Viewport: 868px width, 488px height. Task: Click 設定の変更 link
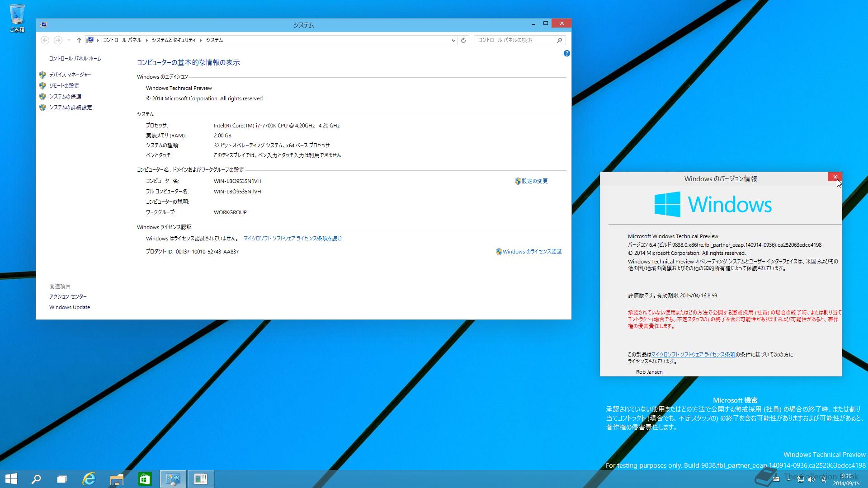[x=535, y=181]
